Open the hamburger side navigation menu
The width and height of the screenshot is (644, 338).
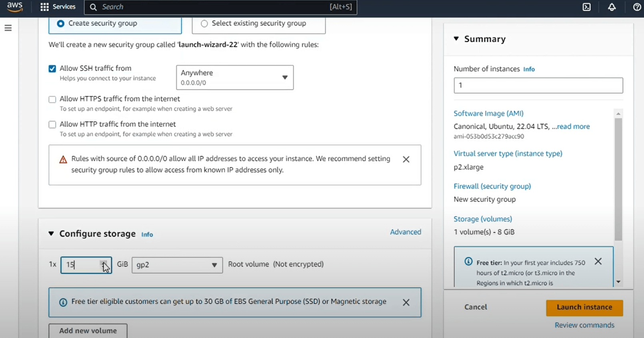[x=8, y=28]
